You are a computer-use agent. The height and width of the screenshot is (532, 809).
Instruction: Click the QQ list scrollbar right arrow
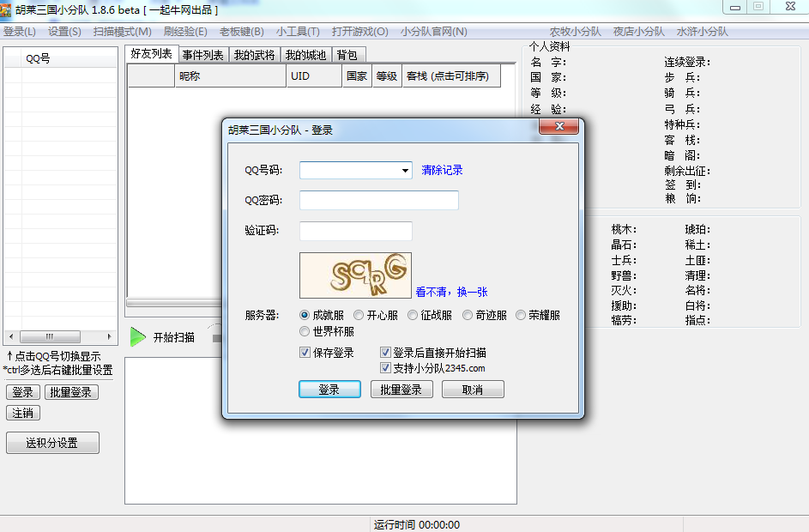click(109, 336)
